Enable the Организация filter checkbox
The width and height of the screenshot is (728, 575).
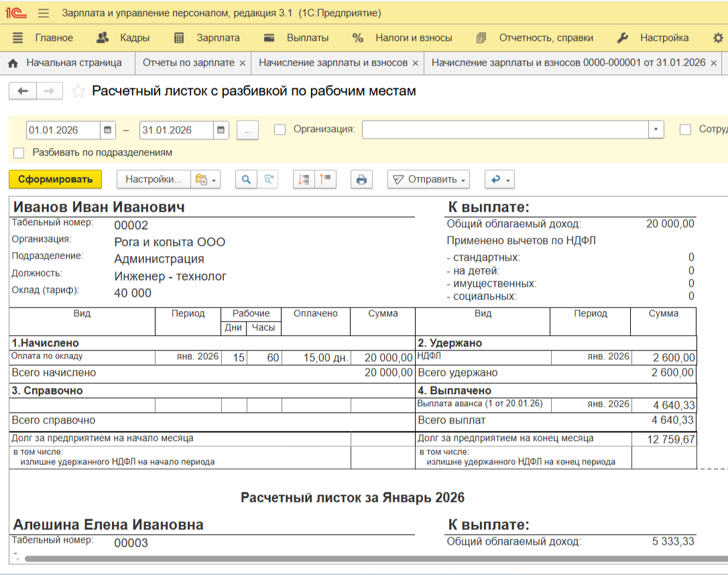click(280, 130)
